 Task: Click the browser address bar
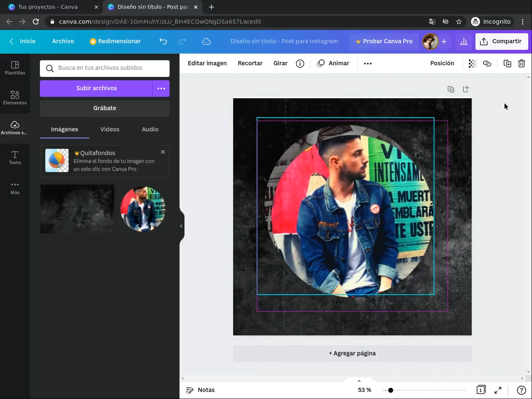(237, 22)
